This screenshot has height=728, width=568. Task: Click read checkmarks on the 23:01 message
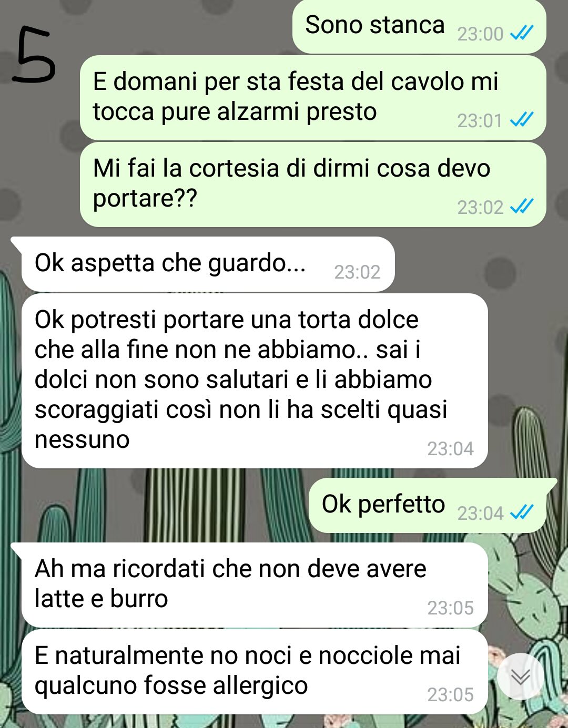tap(522, 120)
